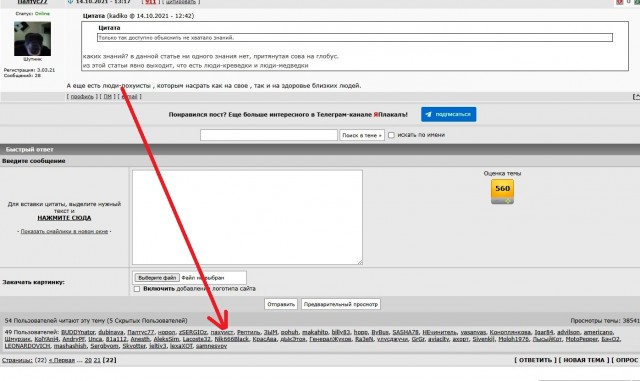Click the Просмотры темы view counter text
640x381 pixels.
point(605,321)
